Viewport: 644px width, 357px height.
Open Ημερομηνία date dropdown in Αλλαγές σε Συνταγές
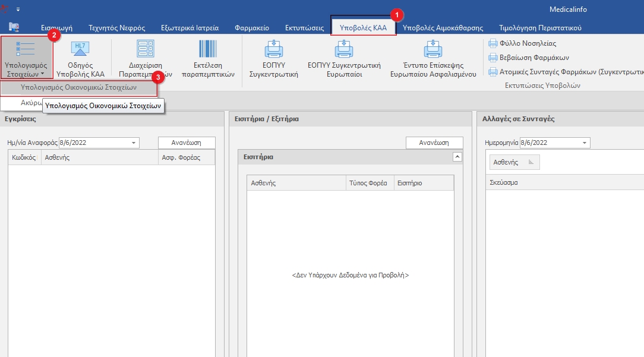[585, 143]
